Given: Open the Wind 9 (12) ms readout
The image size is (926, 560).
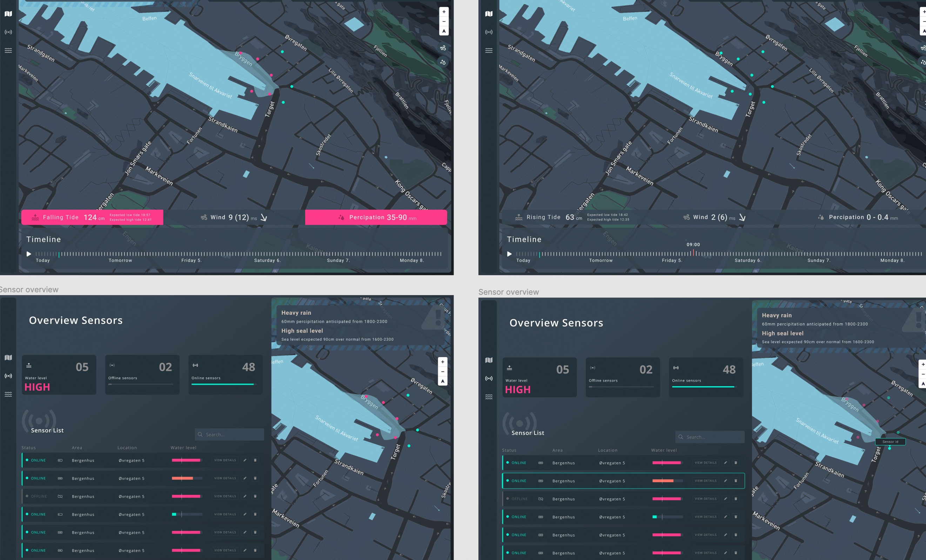Looking at the screenshot, I should pyautogui.click(x=234, y=218).
